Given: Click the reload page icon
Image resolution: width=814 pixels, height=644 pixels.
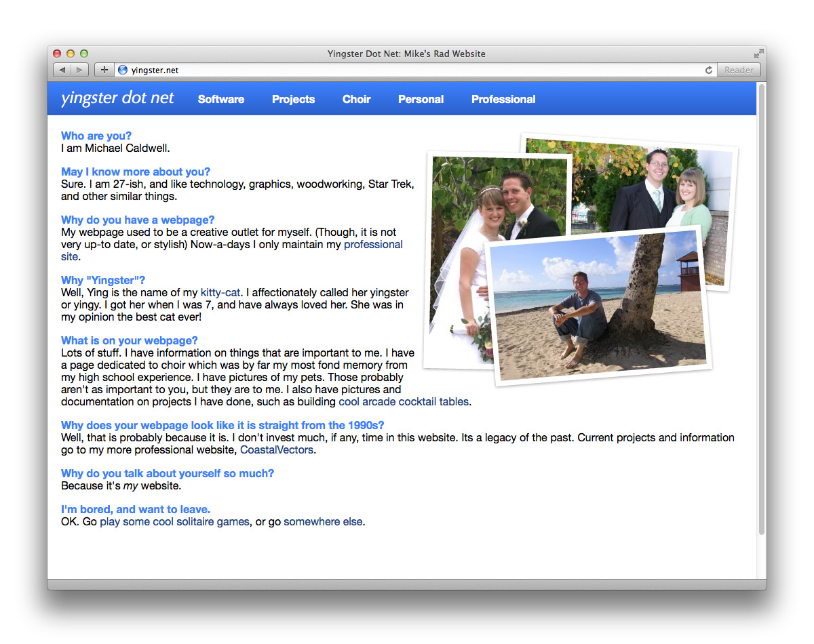Looking at the screenshot, I should tap(709, 70).
